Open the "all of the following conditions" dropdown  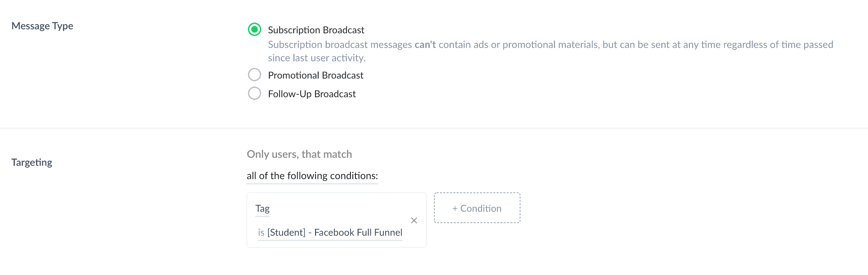(312, 175)
